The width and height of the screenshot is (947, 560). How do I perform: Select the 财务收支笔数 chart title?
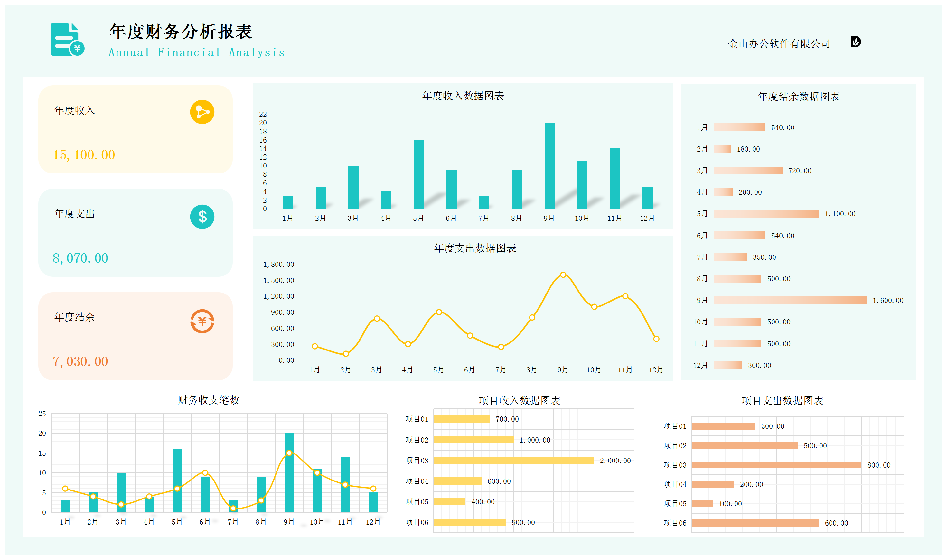(x=208, y=400)
